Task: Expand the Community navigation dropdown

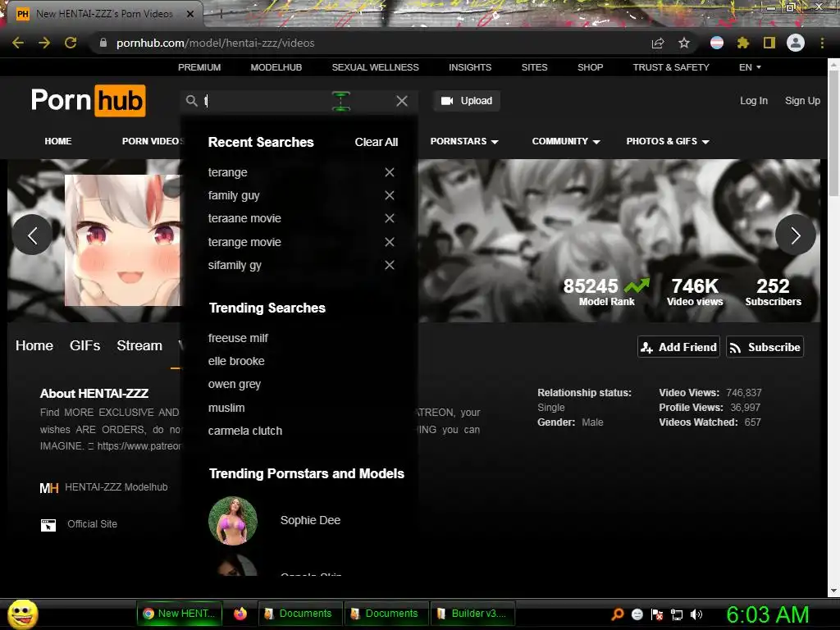Action: [566, 141]
